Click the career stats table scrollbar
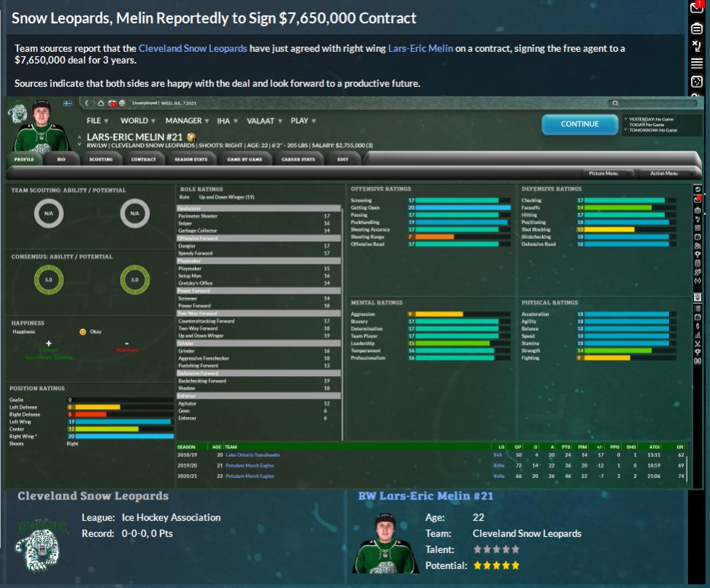Viewport: 710px width, 588px height. [x=687, y=470]
